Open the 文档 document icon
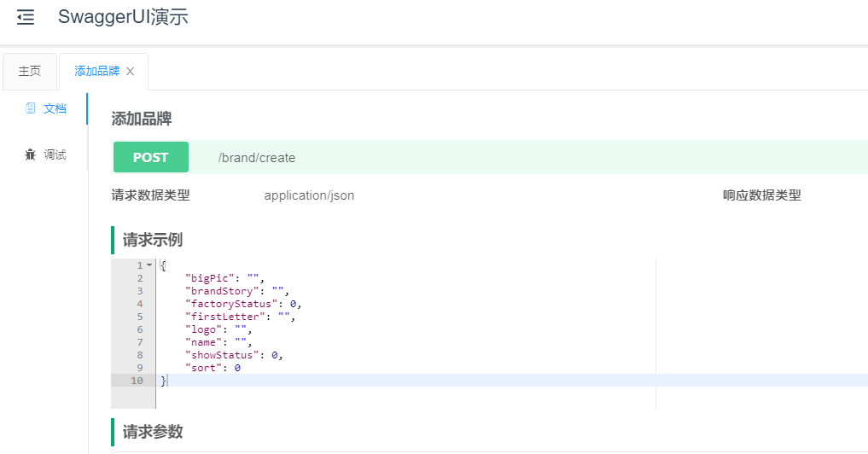This screenshot has width=868, height=454. [31, 108]
